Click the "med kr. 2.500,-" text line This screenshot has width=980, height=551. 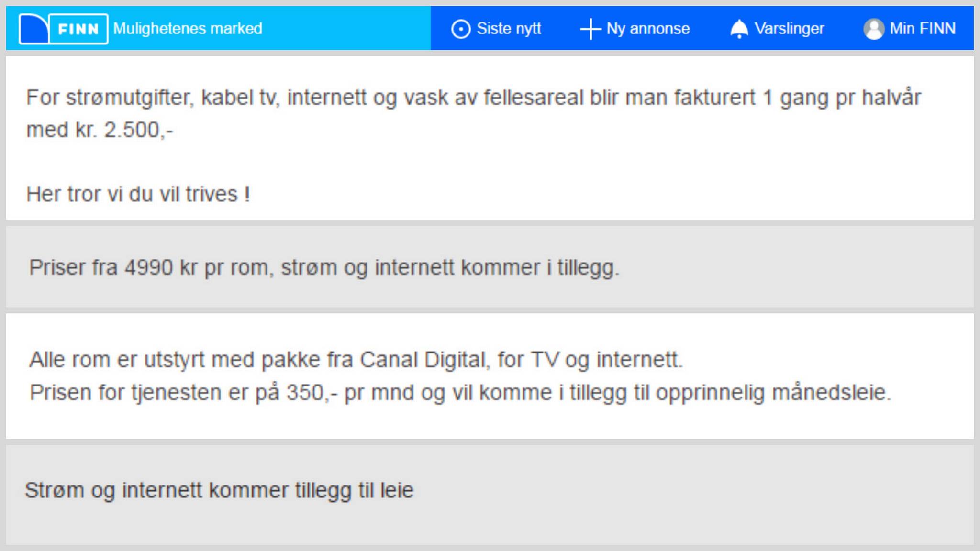[100, 130]
